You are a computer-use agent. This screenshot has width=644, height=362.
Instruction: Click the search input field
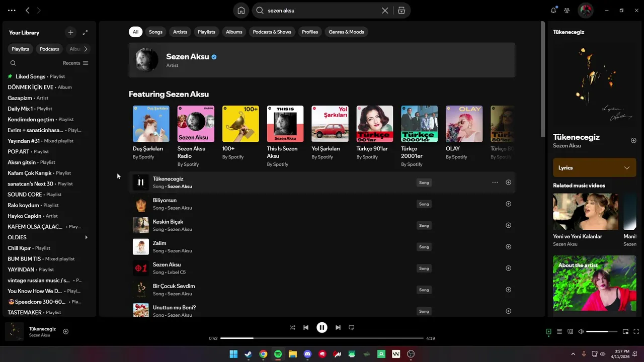[x=322, y=11]
